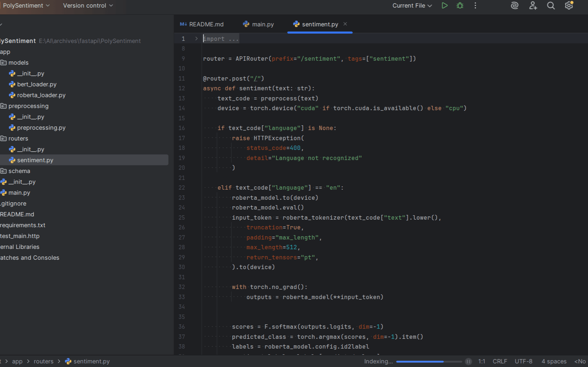The image size is (588, 367).
Task: Open Code With Me user icon
Action: click(533, 5)
